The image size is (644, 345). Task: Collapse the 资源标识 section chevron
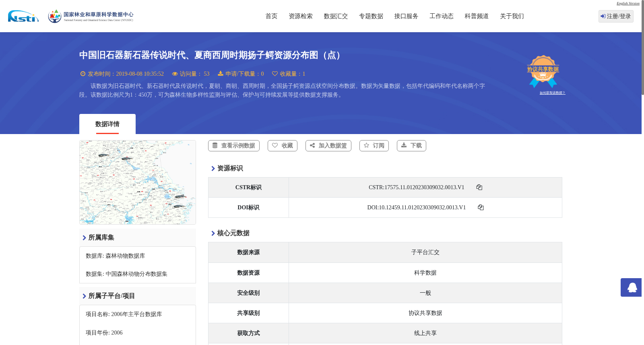coord(213,169)
